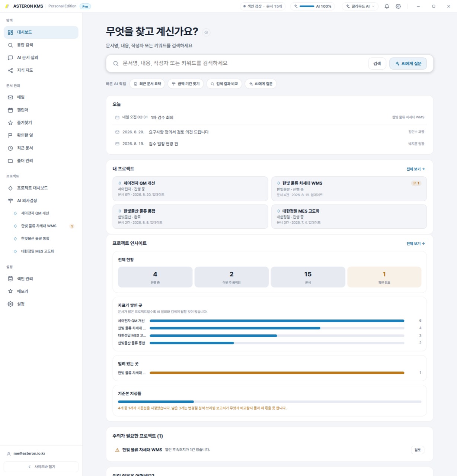Open 통합 검색 in the sidebar

tap(41, 45)
